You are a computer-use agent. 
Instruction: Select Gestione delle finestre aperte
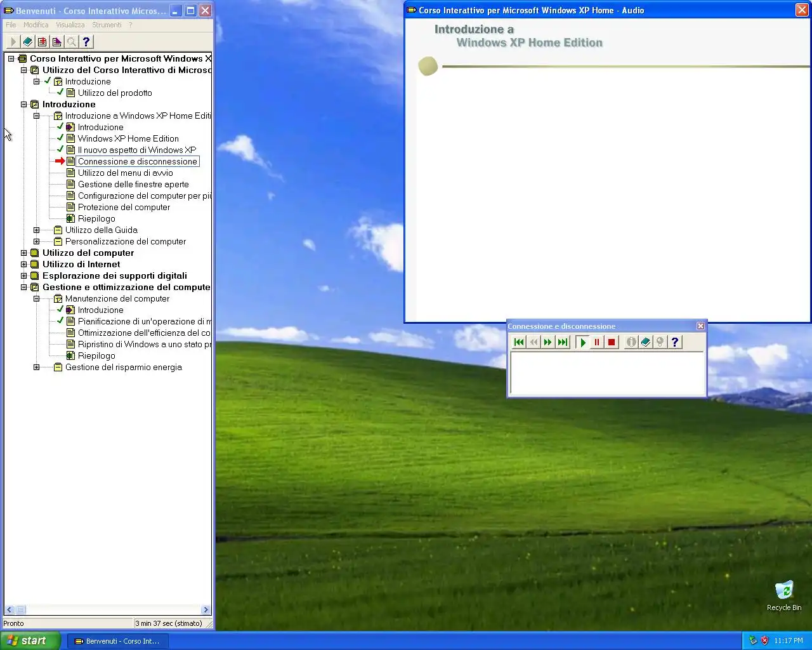coord(133,184)
